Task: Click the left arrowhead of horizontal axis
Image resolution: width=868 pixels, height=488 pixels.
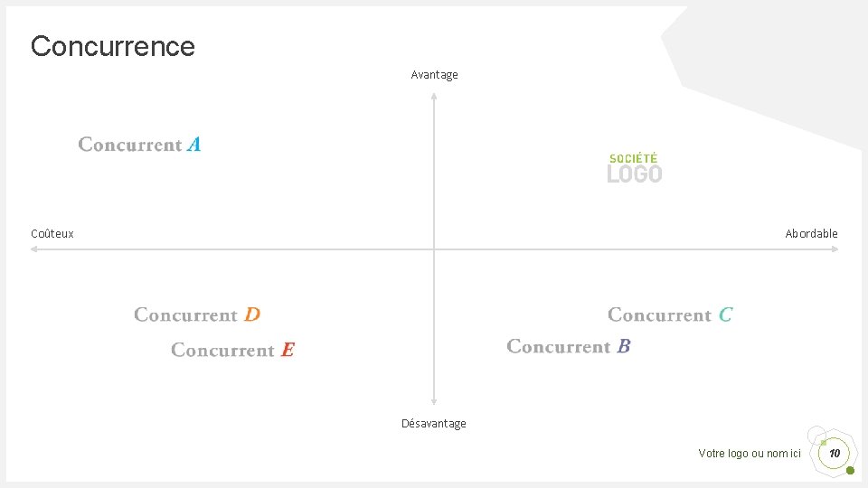Action: click(x=34, y=249)
